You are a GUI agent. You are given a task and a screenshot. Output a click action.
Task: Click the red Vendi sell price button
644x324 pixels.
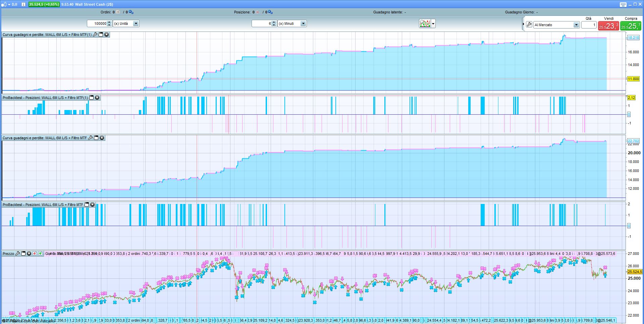608,26
